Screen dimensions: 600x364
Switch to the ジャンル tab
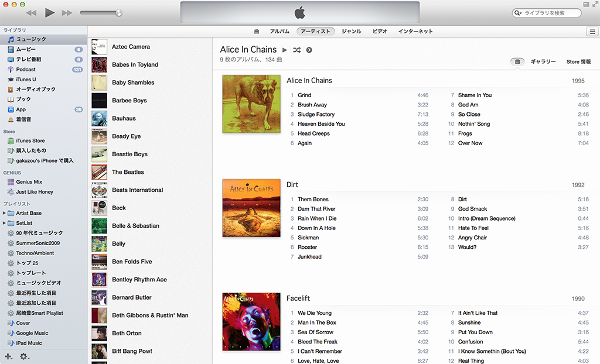352,32
